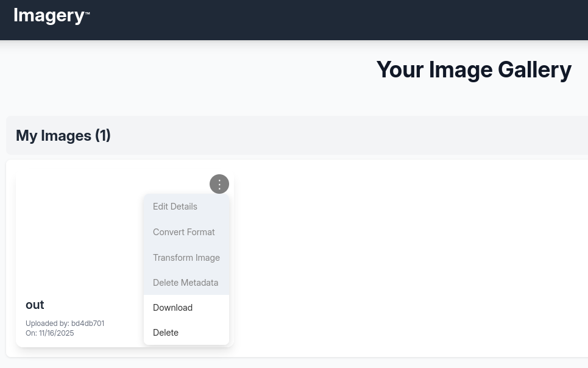Select Edit Details from the menu
The width and height of the screenshot is (588, 368).
175,206
